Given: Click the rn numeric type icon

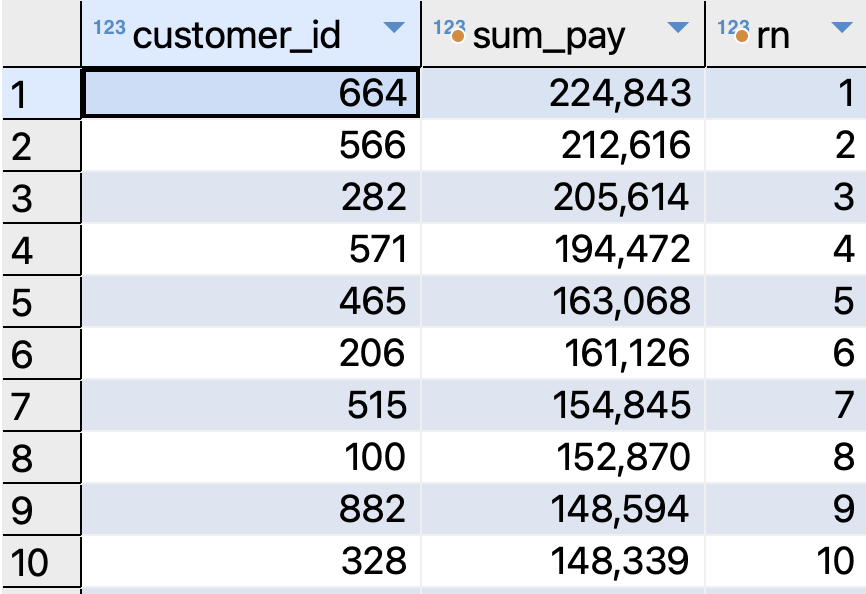Looking at the screenshot, I should [x=733, y=30].
